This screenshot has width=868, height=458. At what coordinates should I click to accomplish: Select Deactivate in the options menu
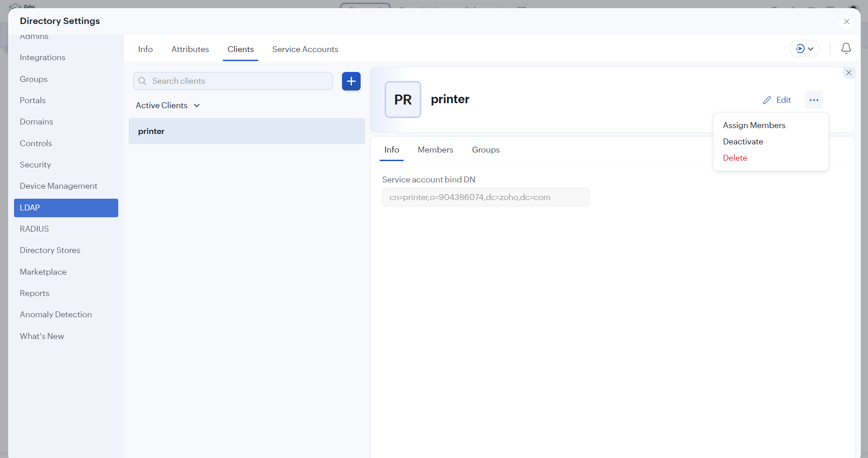[743, 142]
